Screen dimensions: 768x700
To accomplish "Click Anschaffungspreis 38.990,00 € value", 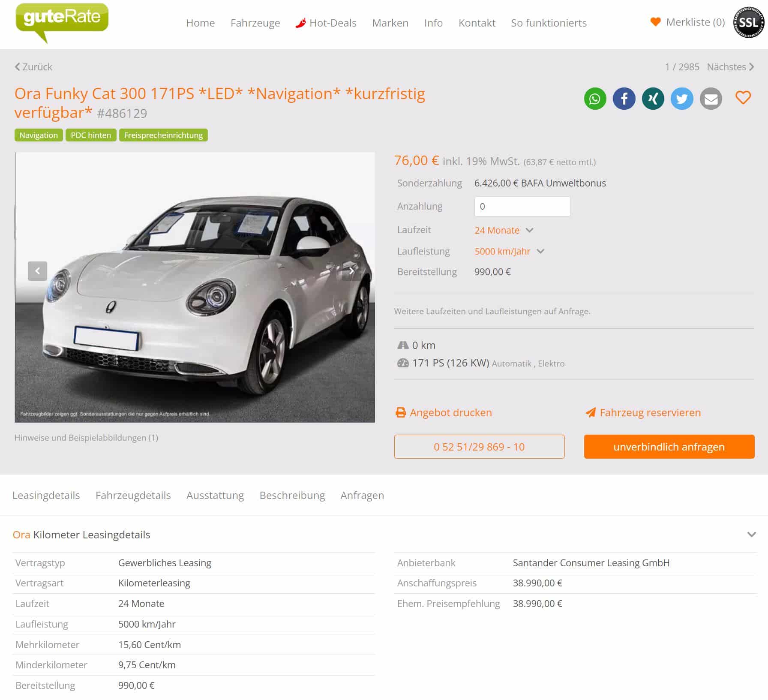I will 537,583.
